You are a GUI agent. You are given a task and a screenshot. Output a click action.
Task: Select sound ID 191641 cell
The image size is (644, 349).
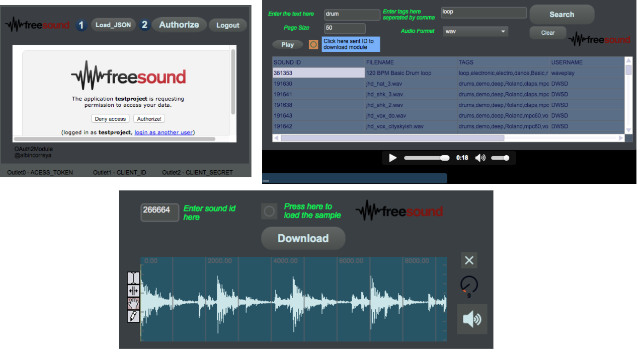point(318,94)
